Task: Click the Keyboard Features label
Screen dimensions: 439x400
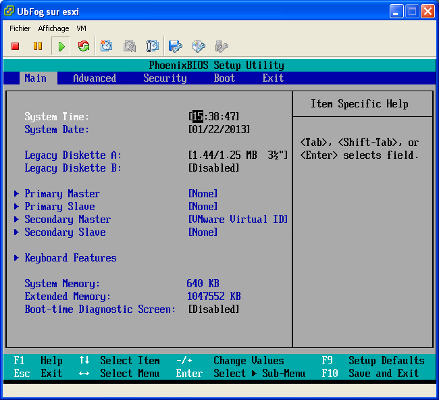Action: click(70, 258)
